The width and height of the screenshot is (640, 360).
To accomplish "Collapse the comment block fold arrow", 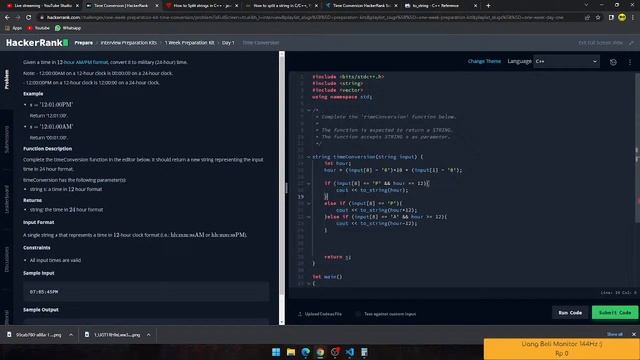I will (309, 110).
